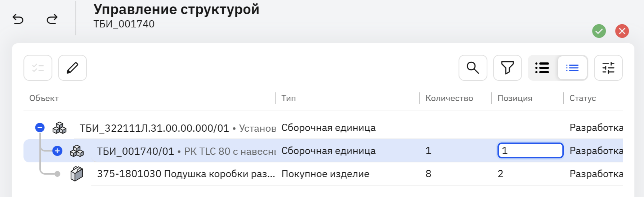The height and width of the screenshot is (197, 644).
Task: Click the redo arrow icon
Action: click(52, 19)
